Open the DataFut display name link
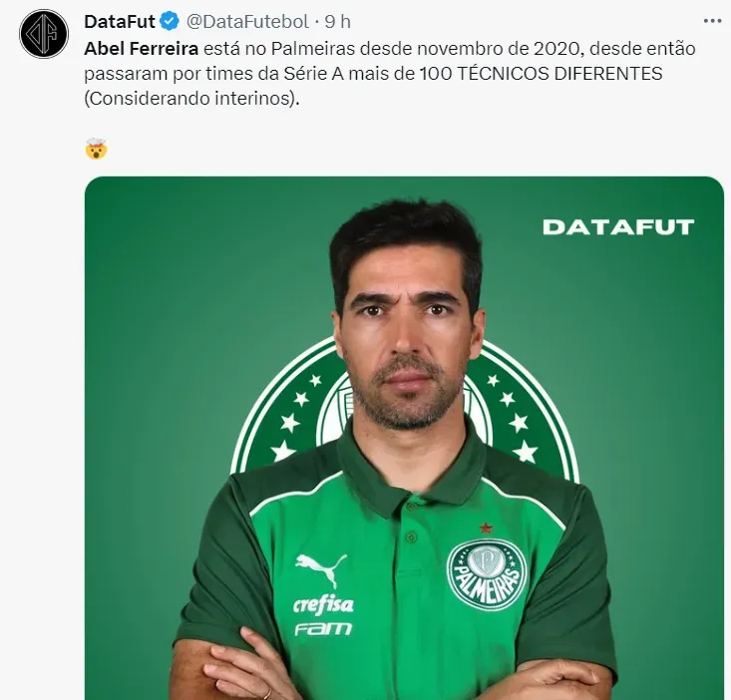The width and height of the screenshot is (731, 700). (x=120, y=21)
